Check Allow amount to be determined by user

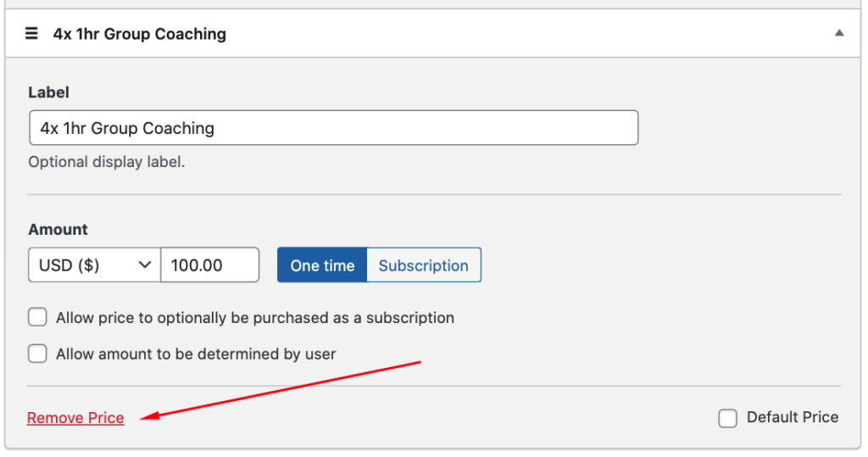pyautogui.click(x=37, y=354)
